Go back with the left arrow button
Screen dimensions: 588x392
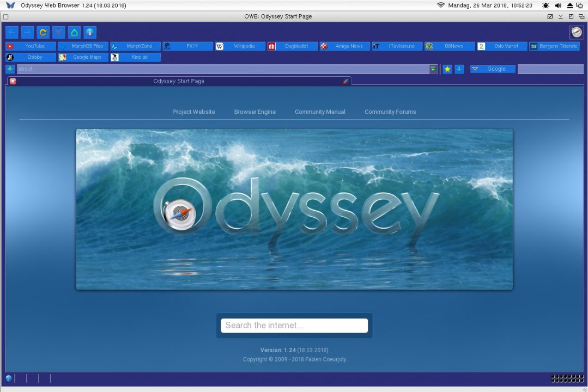point(11,32)
